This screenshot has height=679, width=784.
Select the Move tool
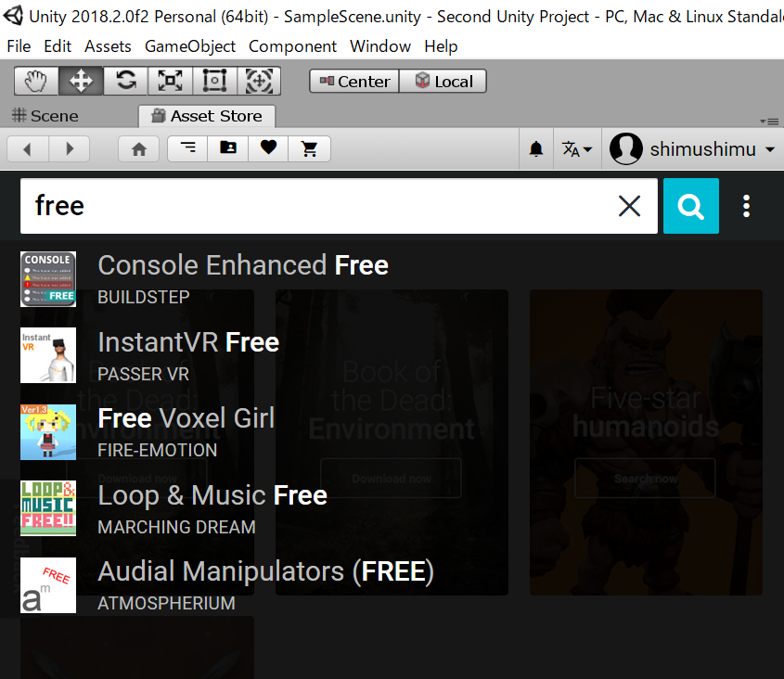pos(81,82)
